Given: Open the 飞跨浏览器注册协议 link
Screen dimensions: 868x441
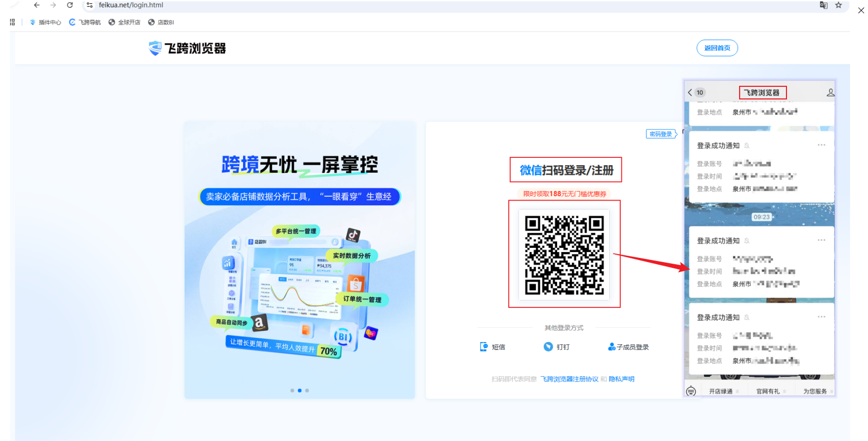Looking at the screenshot, I should coord(570,379).
